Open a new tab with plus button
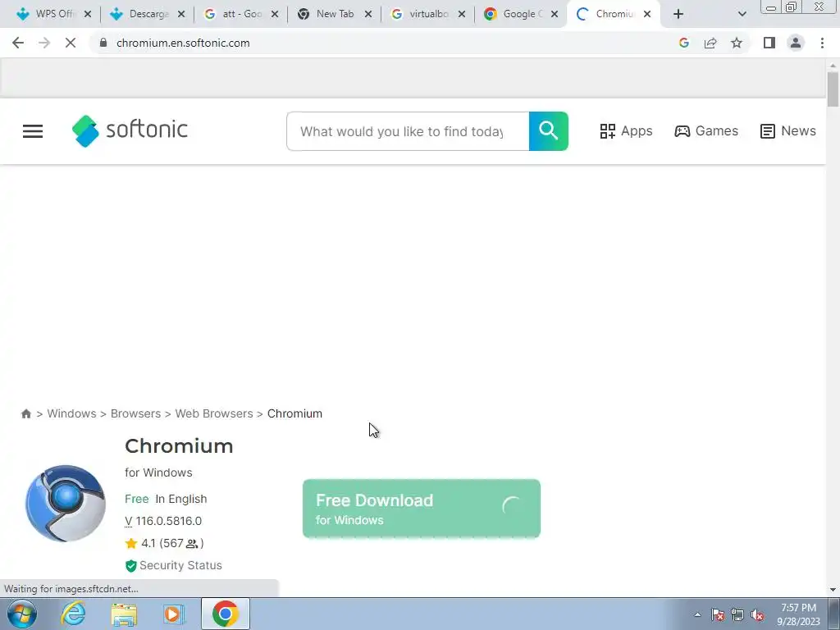Image resolution: width=840 pixels, height=630 pixels. click(678, 14)
